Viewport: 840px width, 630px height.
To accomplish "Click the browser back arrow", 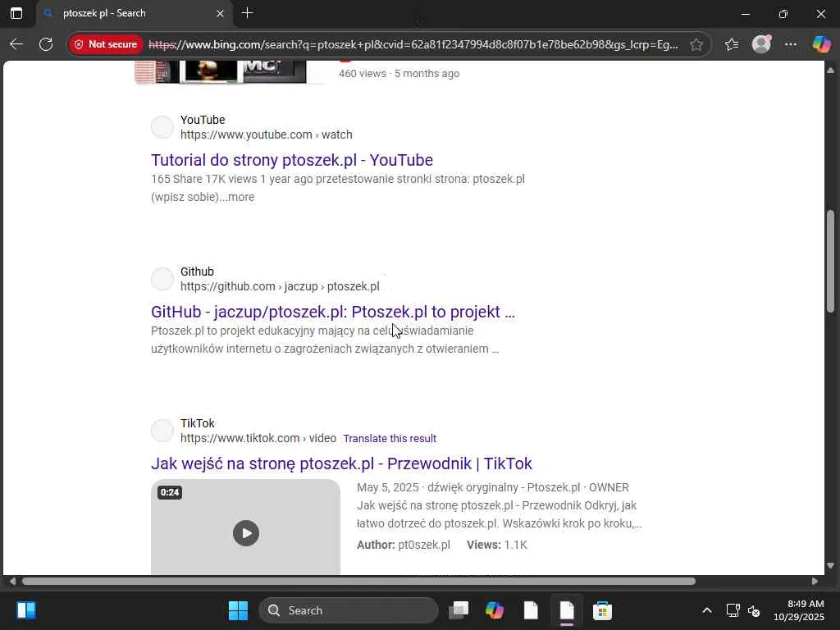I will (16, 44).
